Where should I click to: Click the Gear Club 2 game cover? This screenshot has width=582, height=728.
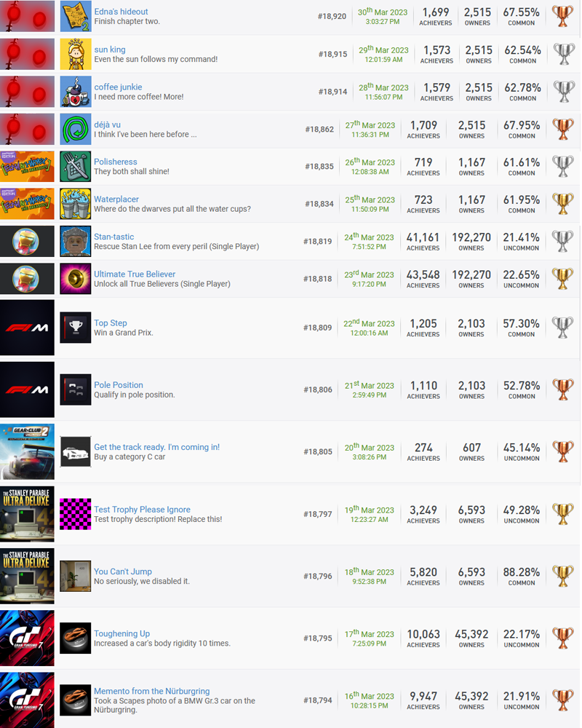point(27,451)
